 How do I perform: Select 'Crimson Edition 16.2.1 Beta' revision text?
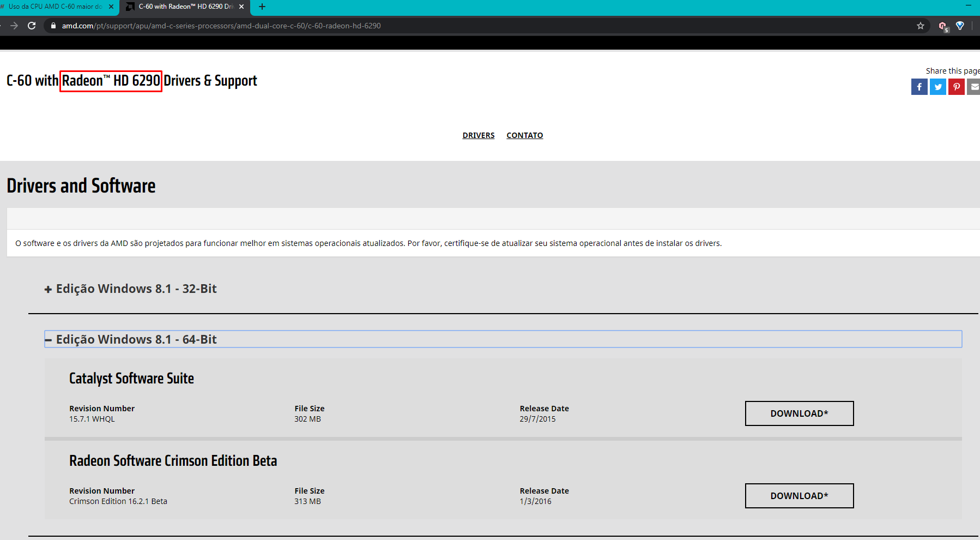pos(118,501)
